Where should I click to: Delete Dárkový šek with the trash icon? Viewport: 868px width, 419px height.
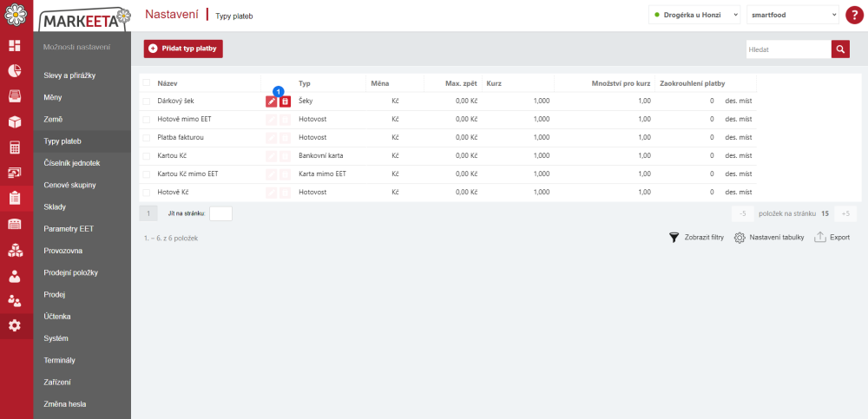(285, 101)
